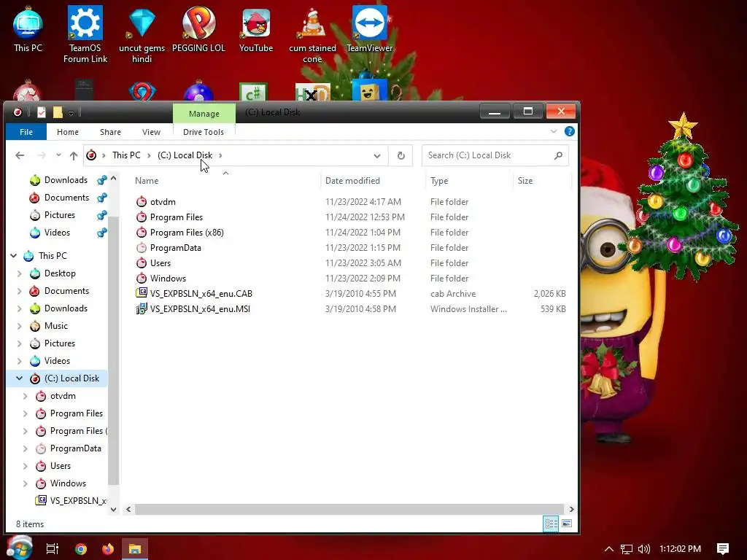Show hidden tray icons chevron
This screenshot has height=560, width=747.
click(x=609, y=549)
